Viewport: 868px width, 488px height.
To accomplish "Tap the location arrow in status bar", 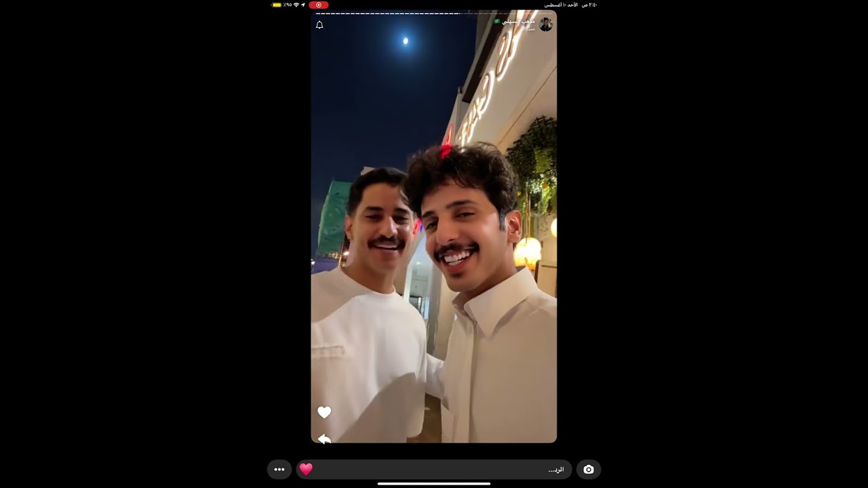I will click(x=303, y=5).
